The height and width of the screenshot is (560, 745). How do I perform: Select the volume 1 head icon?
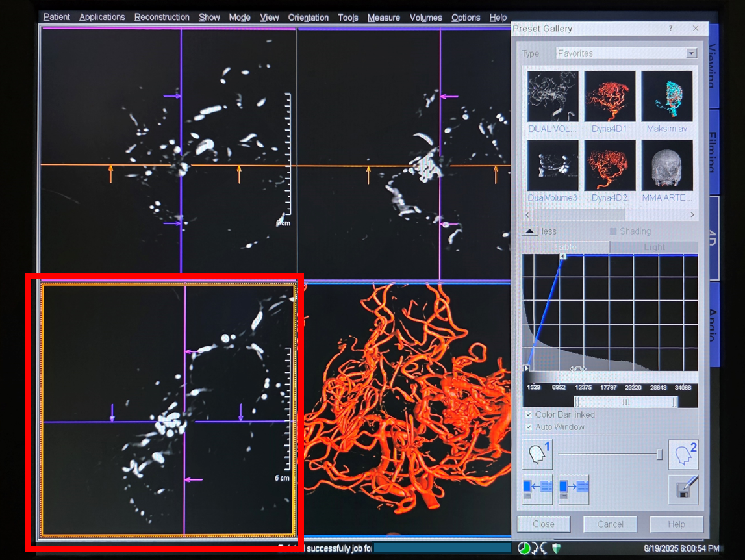click(x=537, y=455)
